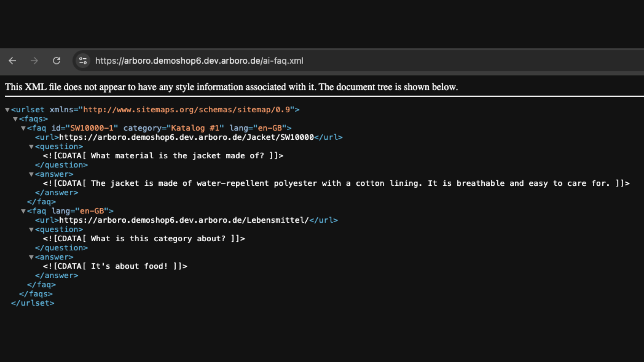Image resolution: width=644 pixels, height=362 pixels.
Task: Click the XML style information notice
Action: click(x=231, y=87)
